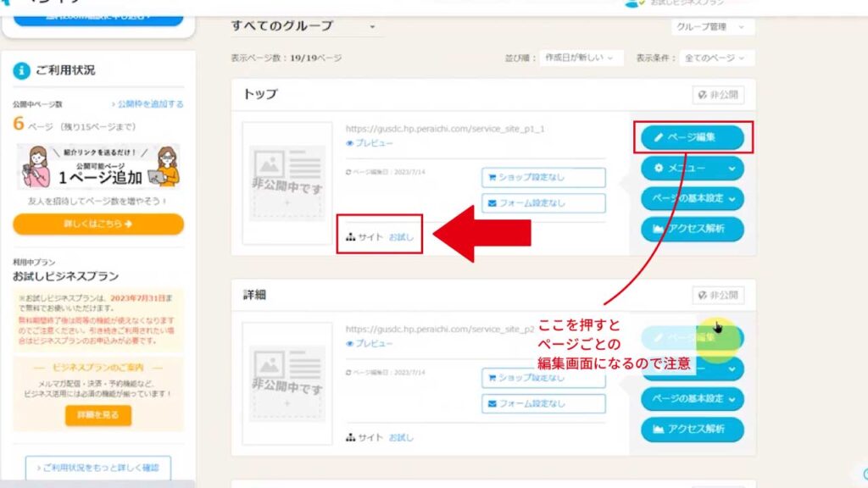868x488 pixels.
Task: Click the 詳細 page thumbnail
Action: tap(287, 384)
